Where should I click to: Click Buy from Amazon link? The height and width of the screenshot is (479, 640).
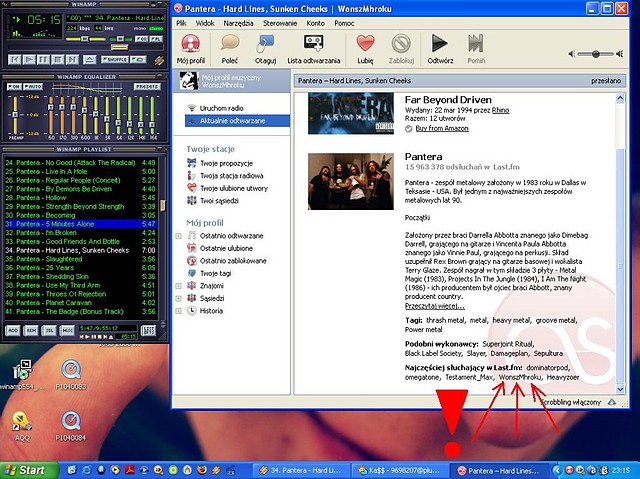(442, 129)
